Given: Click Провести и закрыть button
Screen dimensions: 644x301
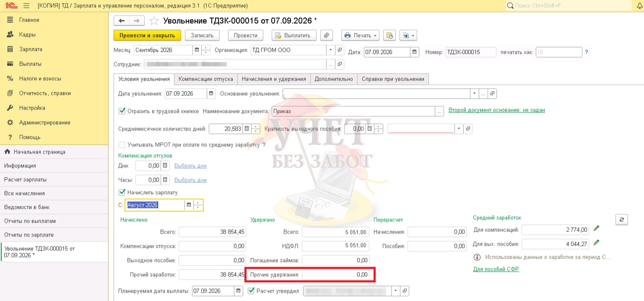Looking at the screenshot, I should coord(147,35).
